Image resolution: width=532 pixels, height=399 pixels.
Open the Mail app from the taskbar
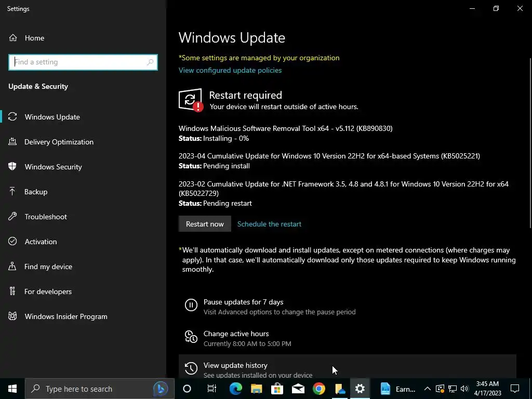point(298,389)
